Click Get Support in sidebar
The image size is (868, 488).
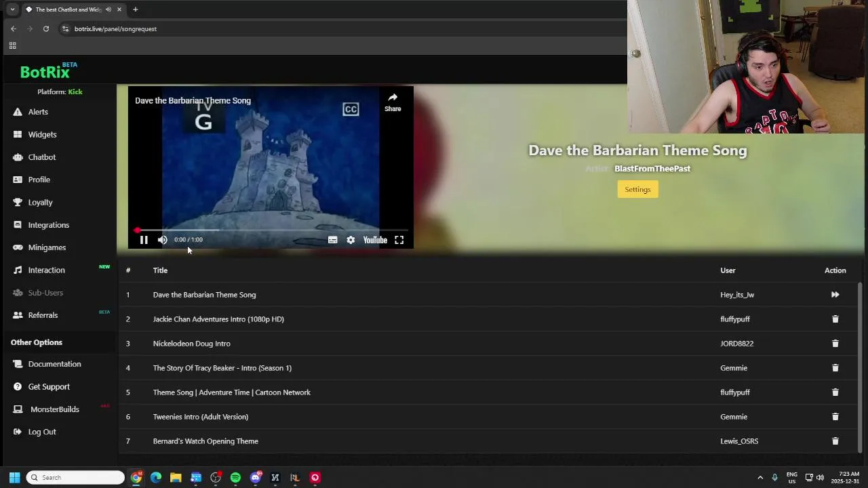[49, 386]
